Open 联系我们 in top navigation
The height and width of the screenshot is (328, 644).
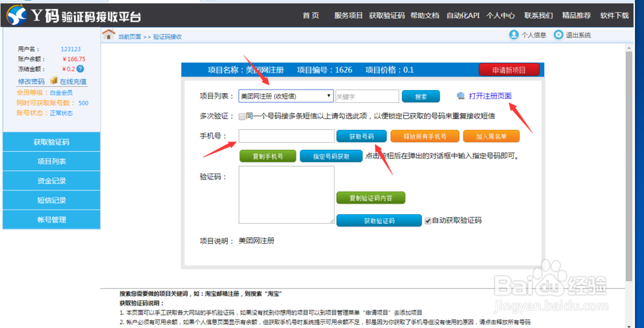[538, 15]
